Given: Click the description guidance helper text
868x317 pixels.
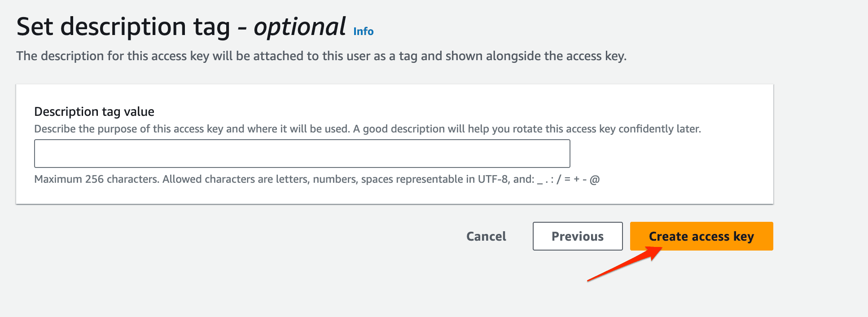Looking at the screenshot, I should [367, 129].
